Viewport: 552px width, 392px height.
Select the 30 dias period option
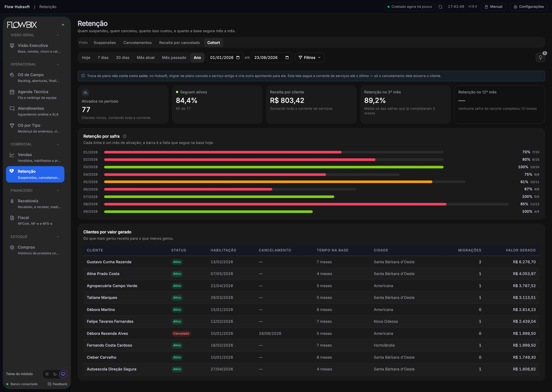[x=123, y=57]
